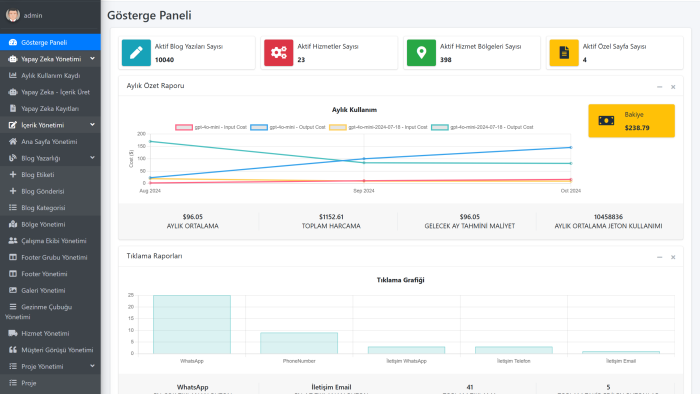The height and width of the screenshot is (394, 700).
Task: Click the green map pin icon
Action: pyautogui.click(x=421, y=53)
